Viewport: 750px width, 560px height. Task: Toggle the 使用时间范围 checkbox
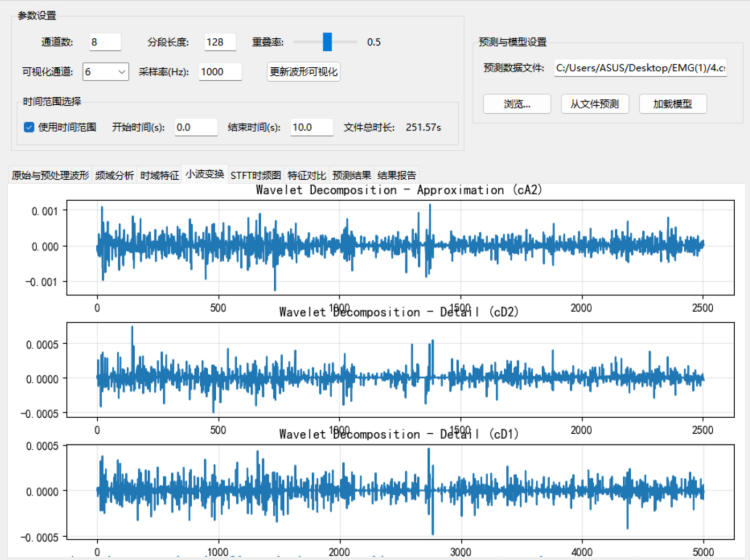pyautogui.click(x=29, y=128)
